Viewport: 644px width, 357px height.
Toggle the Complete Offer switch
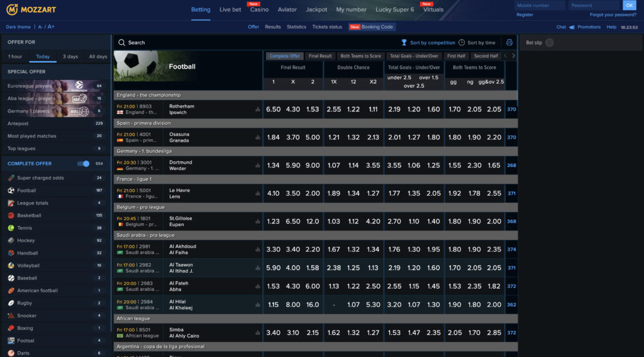[84, 164]
